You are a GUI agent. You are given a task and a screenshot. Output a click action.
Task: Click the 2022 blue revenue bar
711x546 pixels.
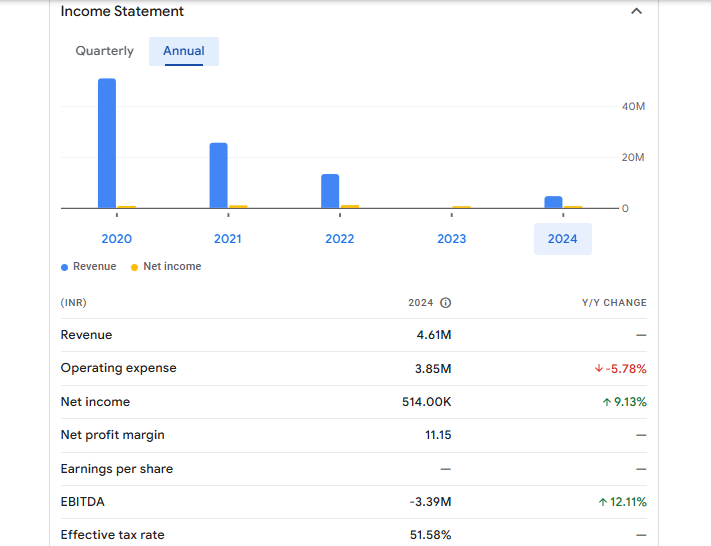(x=330, y=191)
